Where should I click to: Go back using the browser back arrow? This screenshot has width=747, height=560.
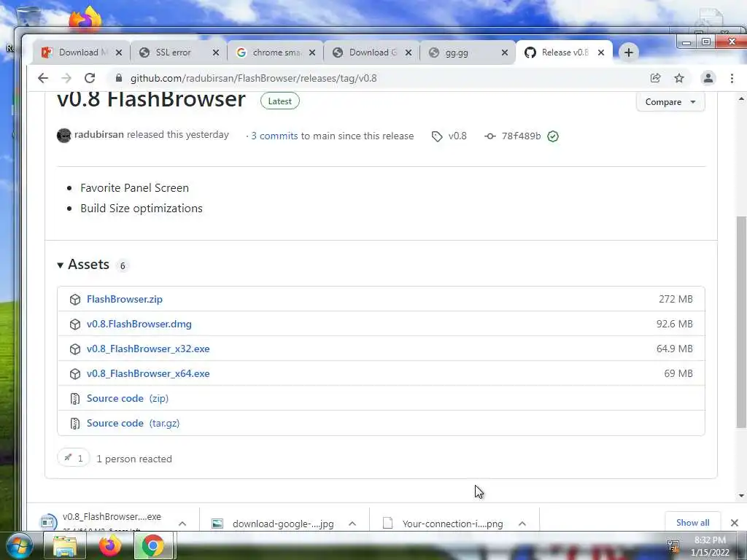[43, 78]
